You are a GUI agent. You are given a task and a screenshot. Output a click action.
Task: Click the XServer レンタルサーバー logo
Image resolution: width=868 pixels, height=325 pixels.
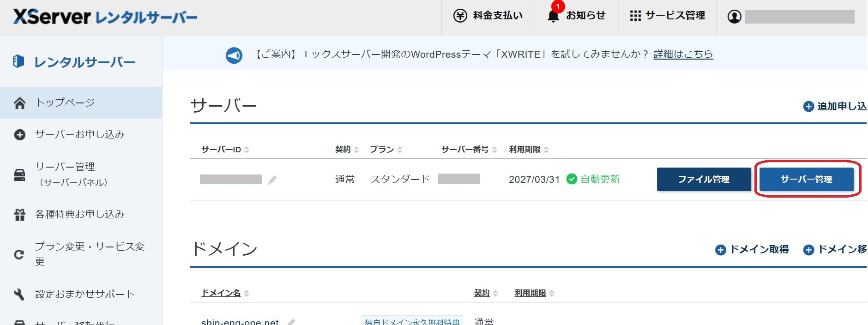[105, 17]
